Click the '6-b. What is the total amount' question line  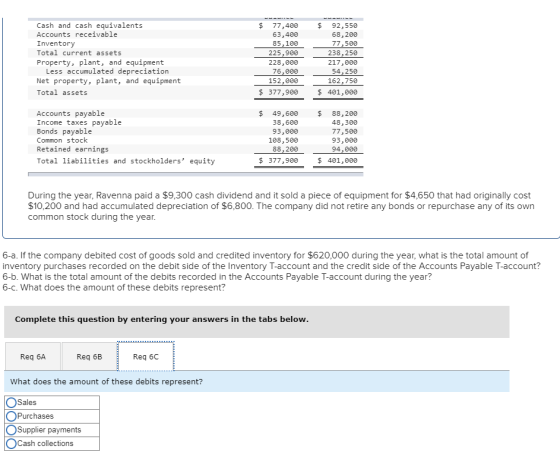click(217, 277)
